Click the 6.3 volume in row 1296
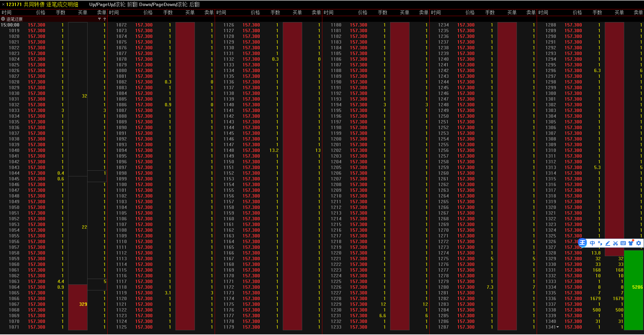The width and height of the screenshot is (644, 335). [x=597, y=71]
